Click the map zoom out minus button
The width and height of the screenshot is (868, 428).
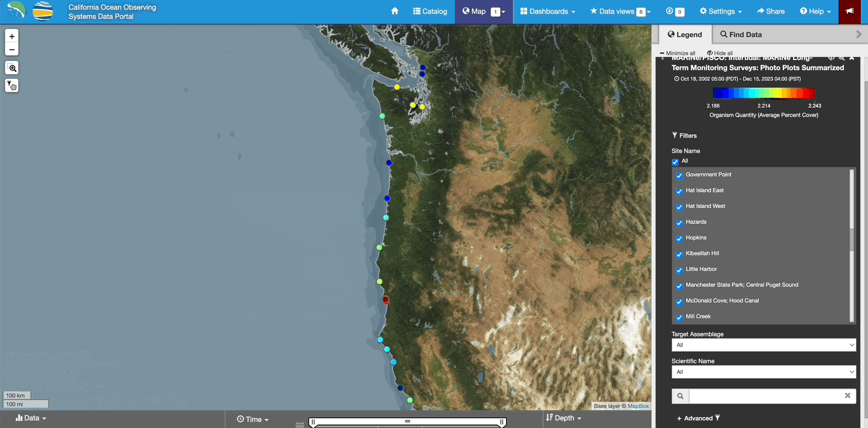pos(12,49)
